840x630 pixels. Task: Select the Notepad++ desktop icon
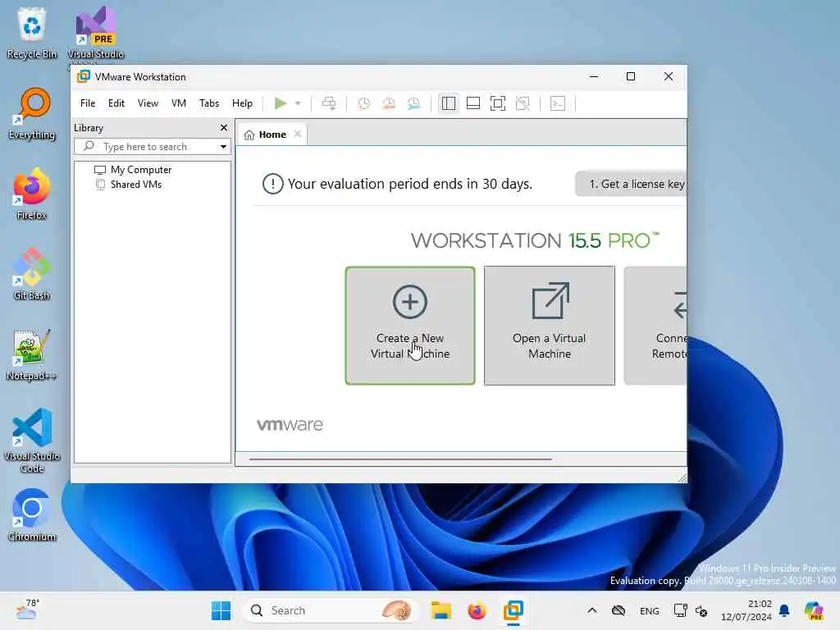coord(32,355)
